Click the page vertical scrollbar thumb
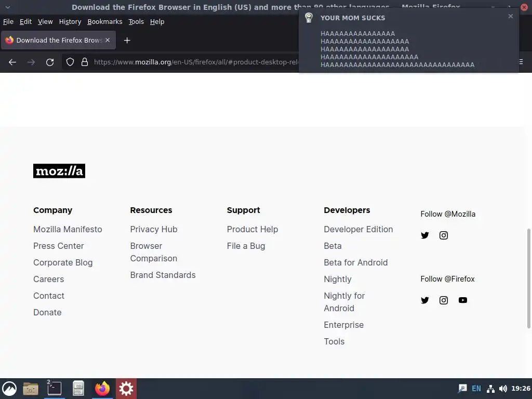The height and width of the screenshot is (399, 532). coord(528,278)
